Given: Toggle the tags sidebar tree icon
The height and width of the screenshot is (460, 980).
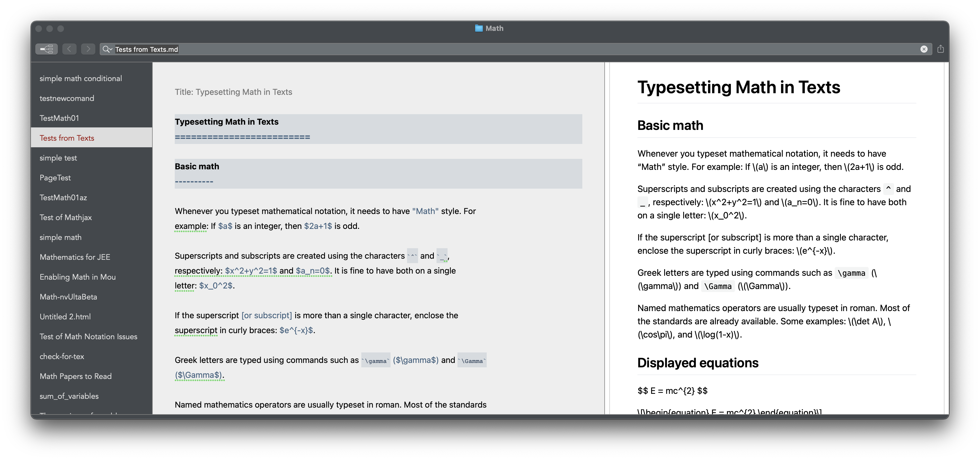Looking at the screenshot, I should tap(46, 49).
